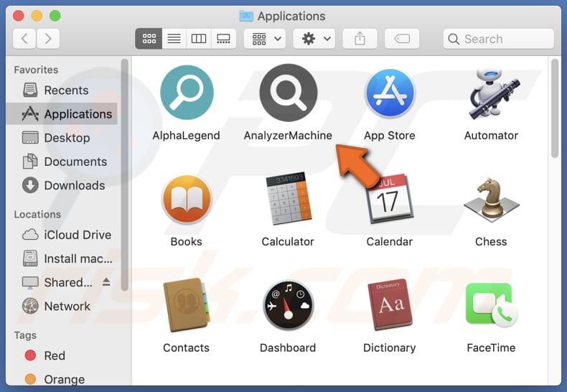Open Documents in the sidebar
567x392 pixels.
coord(62,162)
